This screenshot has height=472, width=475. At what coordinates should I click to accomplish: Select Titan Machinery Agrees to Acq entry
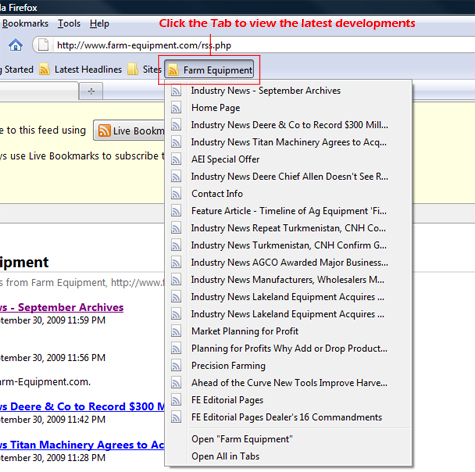tap(289, 142)
